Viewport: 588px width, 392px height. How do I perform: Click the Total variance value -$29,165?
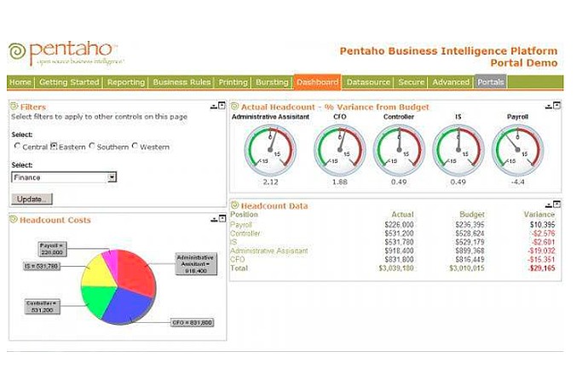coord(541,268)
